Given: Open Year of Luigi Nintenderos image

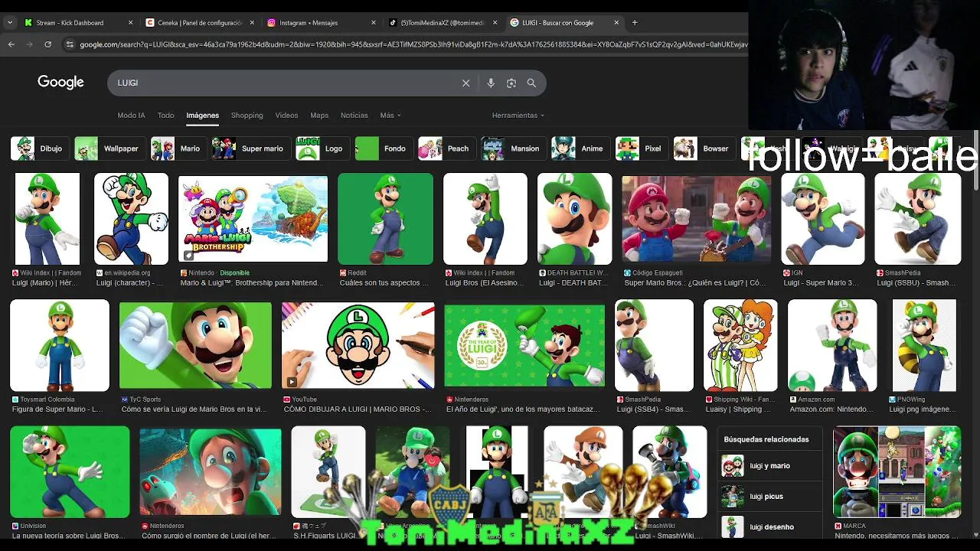Looking at the screenshot, I should pos(524,346).
